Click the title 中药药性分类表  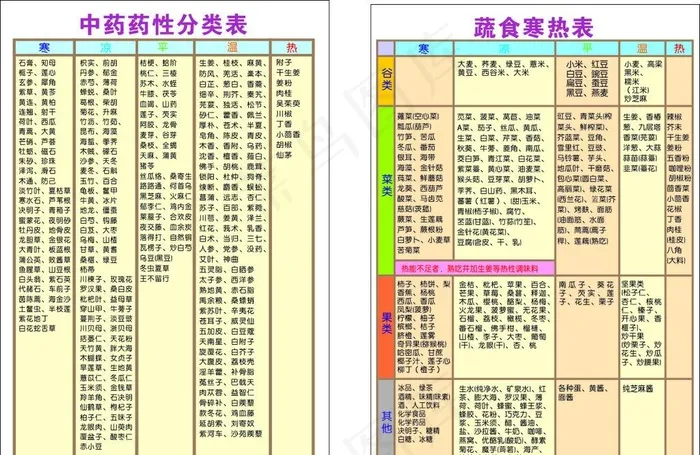[163, 25]
